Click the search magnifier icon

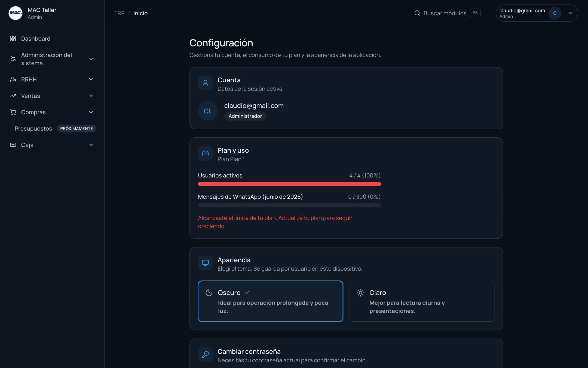click(x=417, y=13)
